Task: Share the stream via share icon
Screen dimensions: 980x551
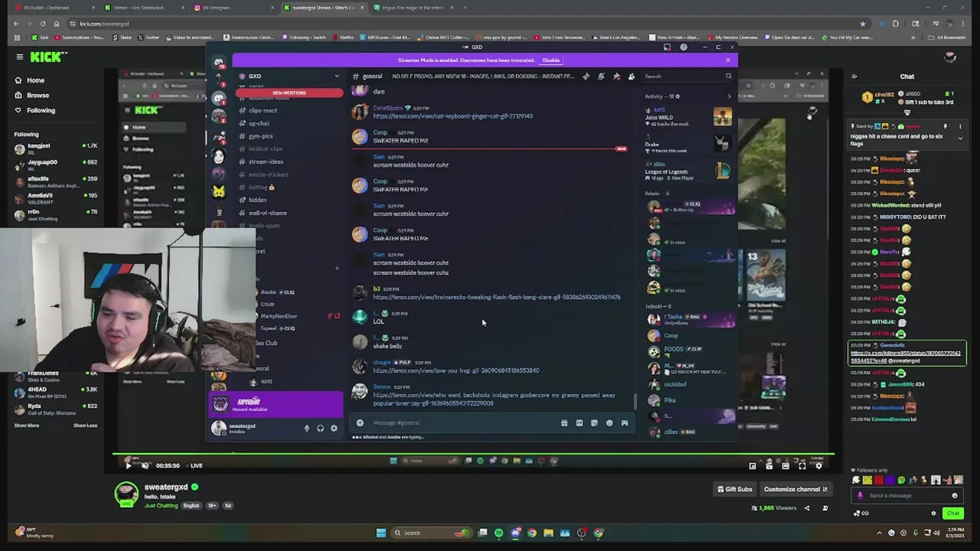Action: [807, 508]
